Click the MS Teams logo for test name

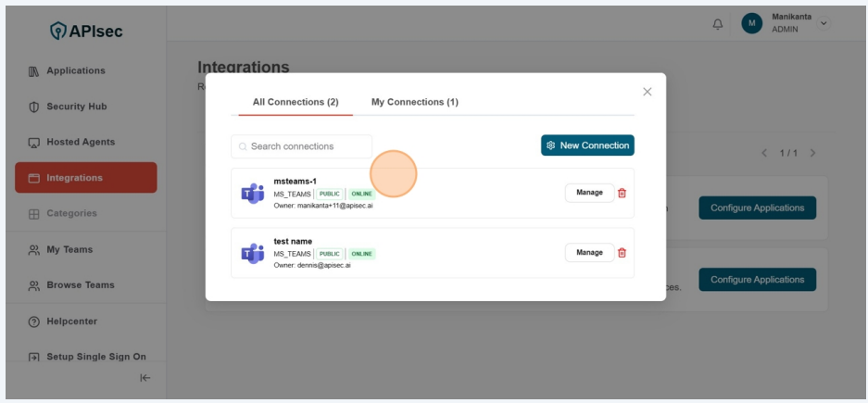coord(252,253)
